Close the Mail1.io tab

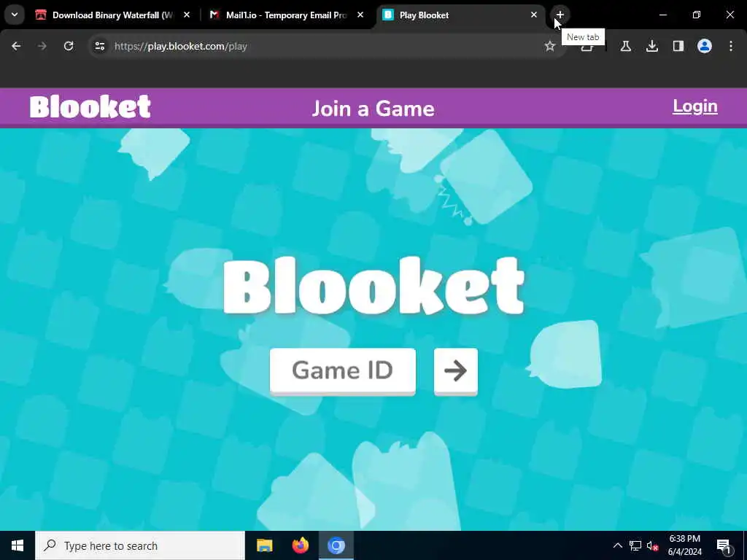click(360, 15)
